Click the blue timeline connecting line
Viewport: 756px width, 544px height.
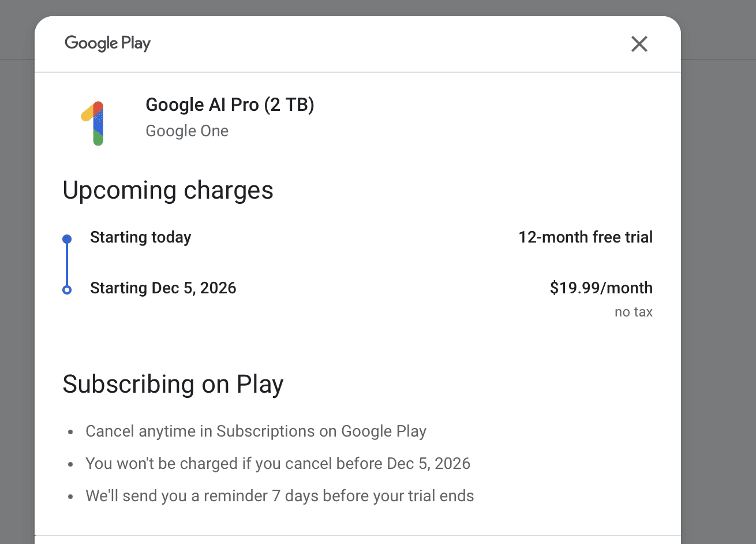67,264
